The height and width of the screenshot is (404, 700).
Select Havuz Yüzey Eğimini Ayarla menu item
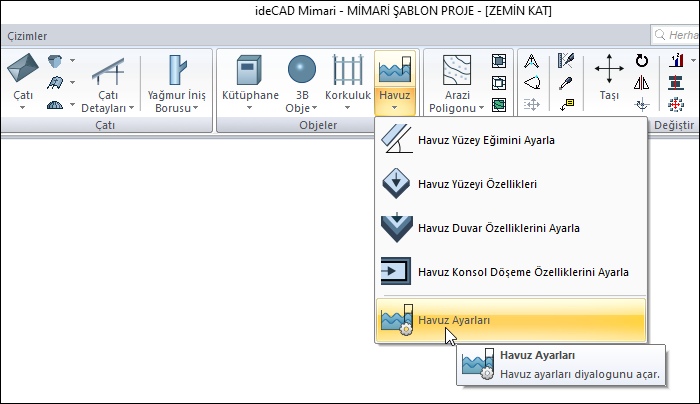(x=511, y=140)
